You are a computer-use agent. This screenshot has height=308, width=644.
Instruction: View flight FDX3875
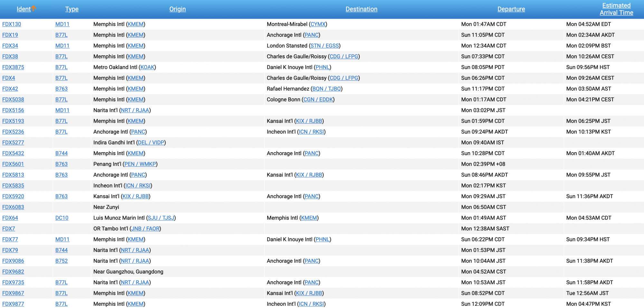13,67
